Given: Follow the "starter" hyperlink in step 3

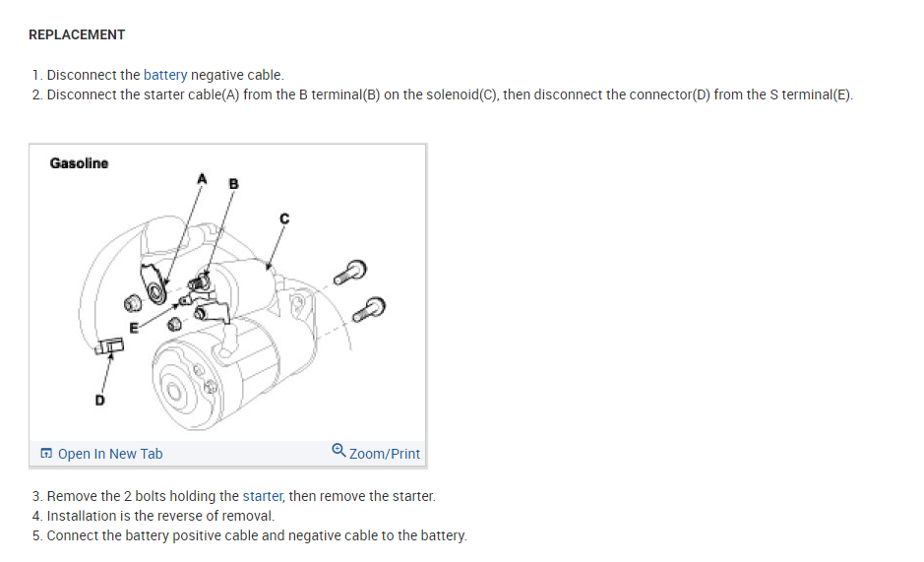Looking at the screenshot, I should [x=262, y=496].
